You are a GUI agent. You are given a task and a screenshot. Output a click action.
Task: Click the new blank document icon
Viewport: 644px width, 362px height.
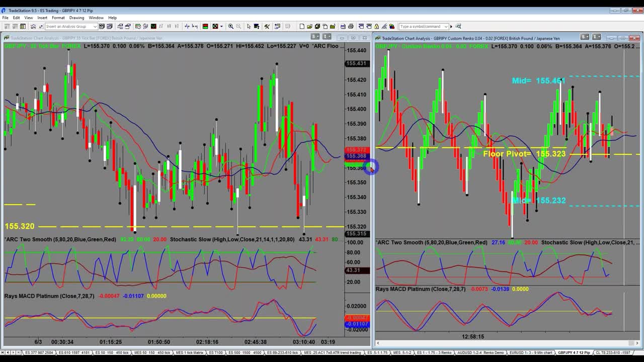click(302, 26)
